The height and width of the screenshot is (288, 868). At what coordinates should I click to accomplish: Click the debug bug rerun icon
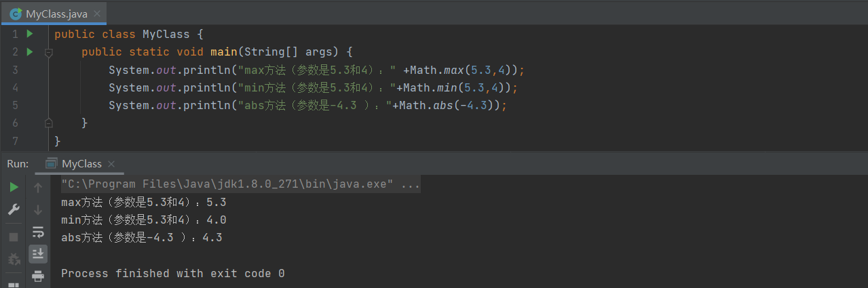coord(14,260)
